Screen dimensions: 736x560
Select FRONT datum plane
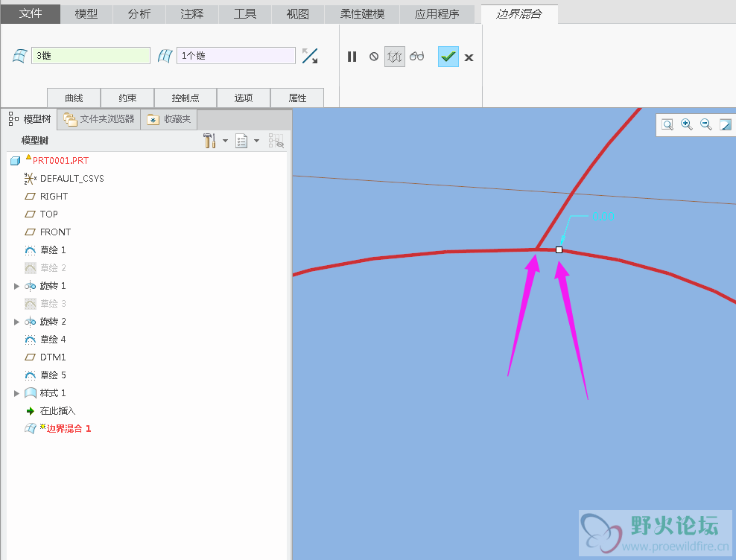(x=55, y=232)
